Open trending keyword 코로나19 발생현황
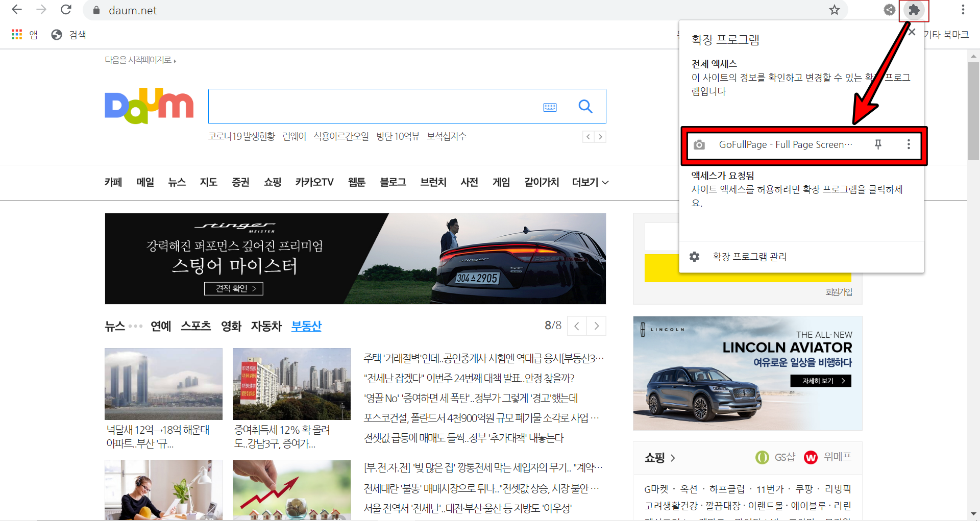The width and height of the screenshot is (980, 521). (x=241, y=136)
